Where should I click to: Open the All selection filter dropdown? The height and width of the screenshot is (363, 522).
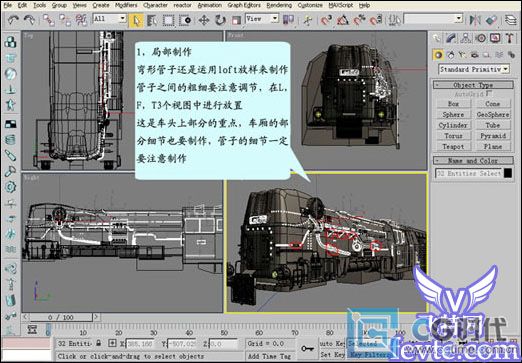(109, 19)
